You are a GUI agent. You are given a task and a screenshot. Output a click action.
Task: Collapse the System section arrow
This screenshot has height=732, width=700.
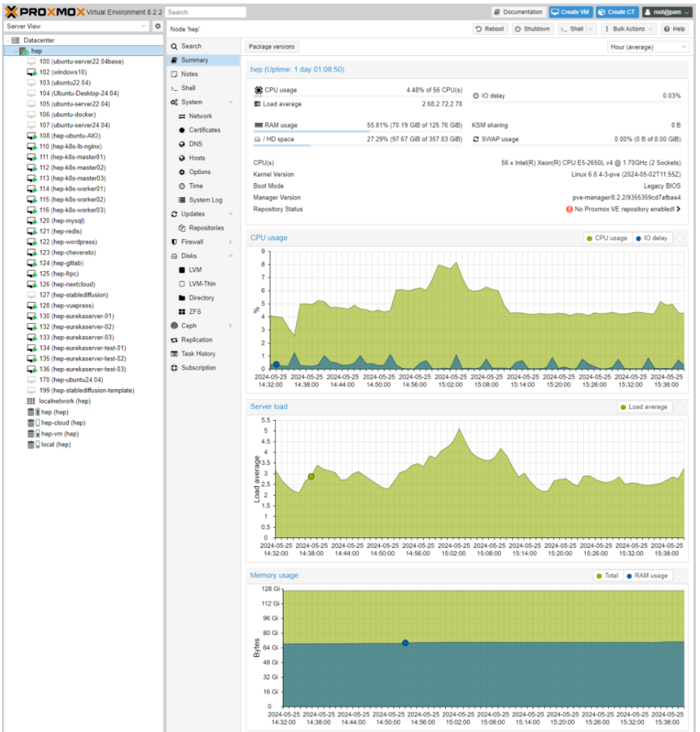click(231, 102)
